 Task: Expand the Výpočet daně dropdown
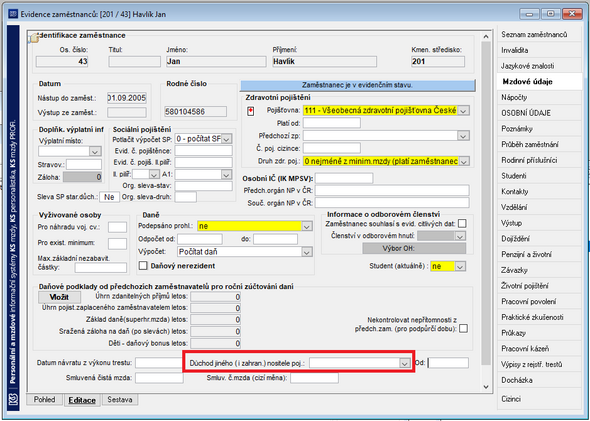pos(307,252)
